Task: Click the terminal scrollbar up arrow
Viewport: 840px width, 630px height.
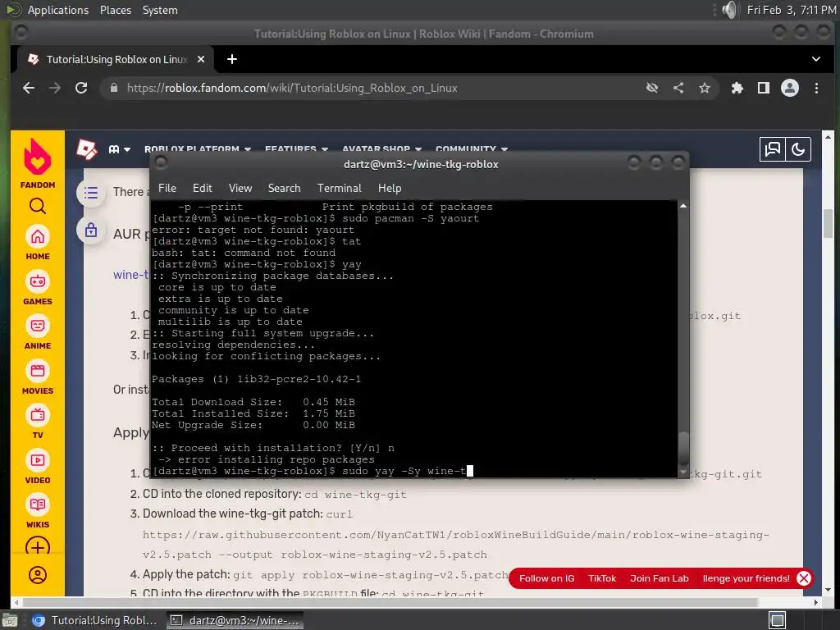Action: (x=683, y=206)
